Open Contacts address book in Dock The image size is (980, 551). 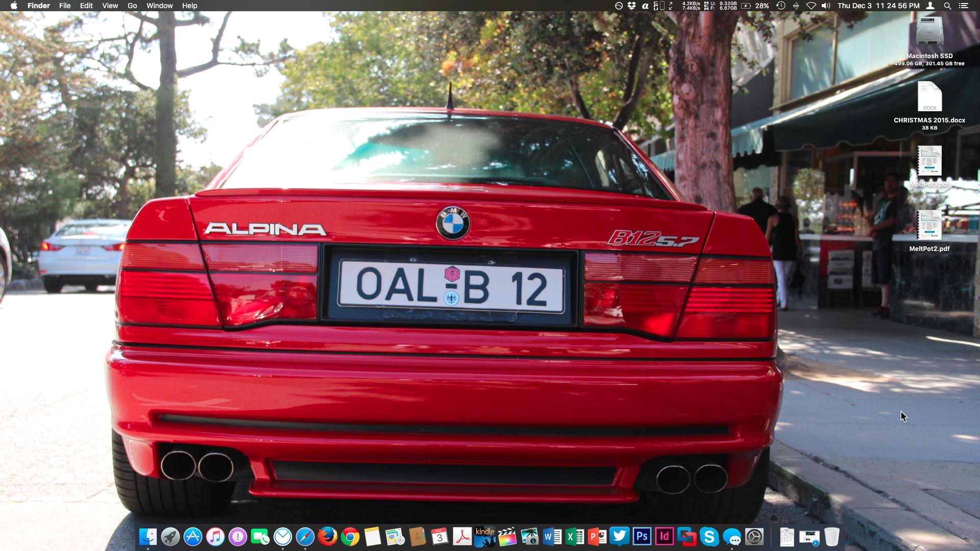pos(418,537)
